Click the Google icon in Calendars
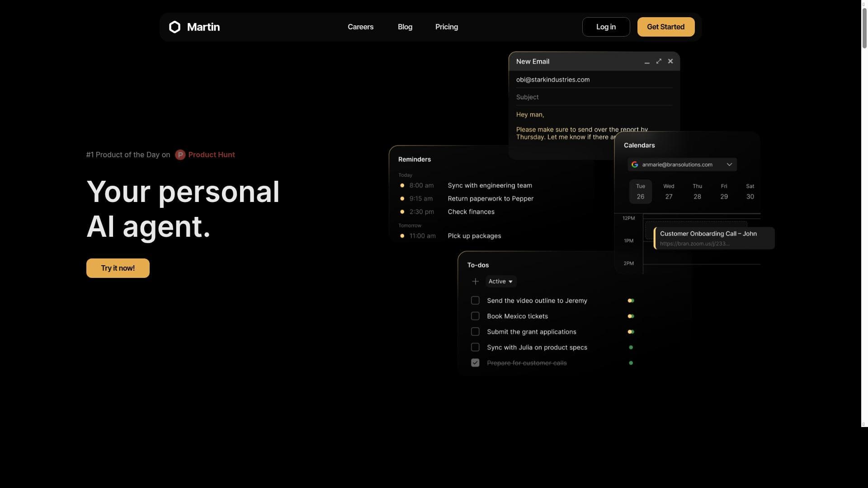 click(x=635, y=164)
